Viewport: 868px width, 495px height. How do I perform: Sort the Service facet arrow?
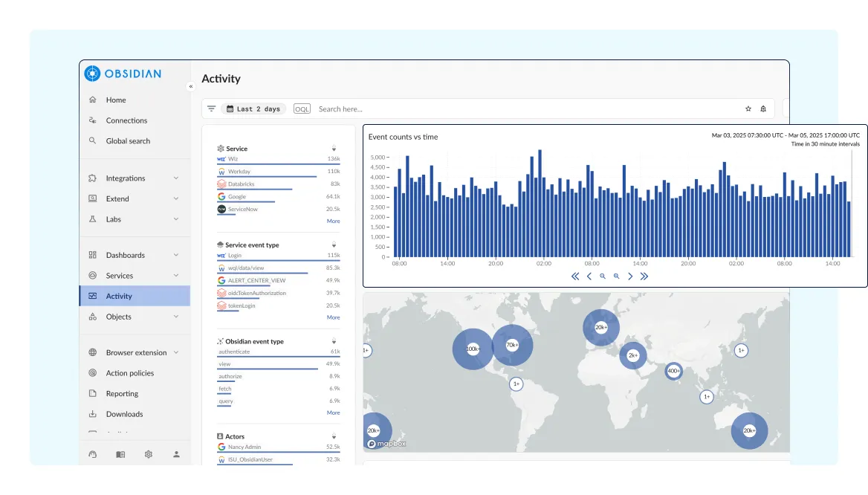334,149
